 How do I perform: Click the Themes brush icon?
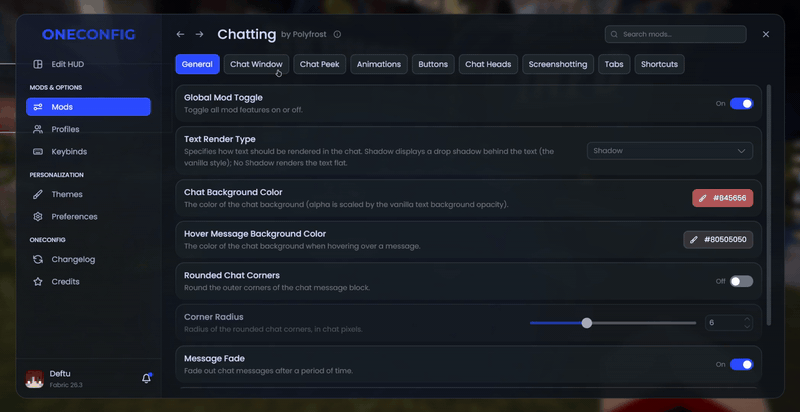coord(38,194)
